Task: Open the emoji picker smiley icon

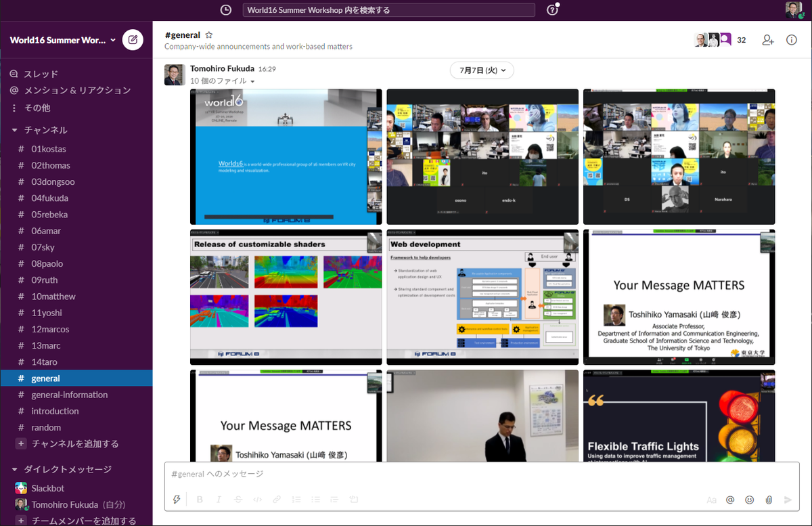Action: coord(749,500)
